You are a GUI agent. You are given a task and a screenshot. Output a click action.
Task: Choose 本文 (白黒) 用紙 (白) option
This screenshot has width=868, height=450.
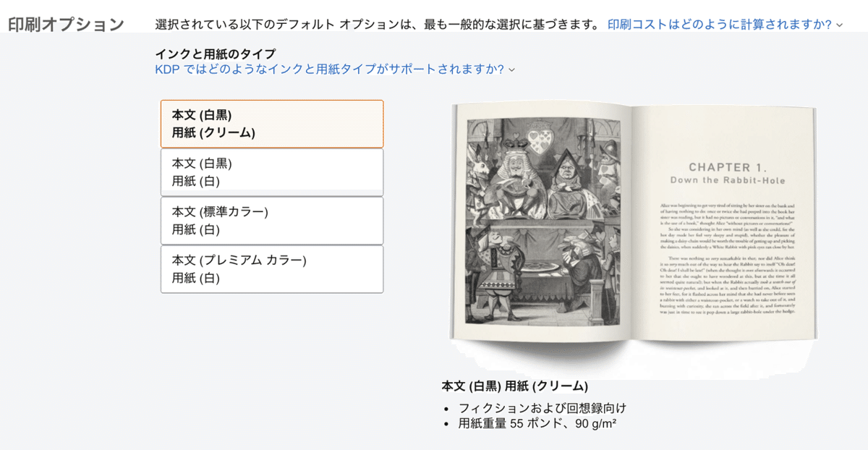(x=272, y=172)
